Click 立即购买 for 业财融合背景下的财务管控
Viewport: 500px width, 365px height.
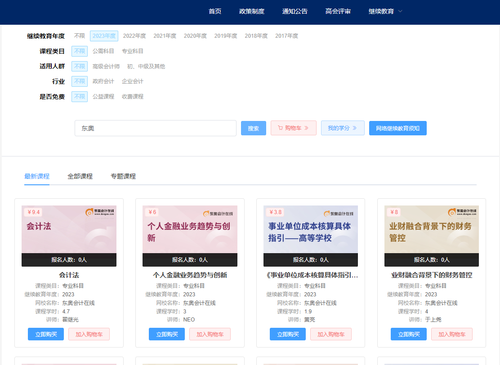coord(409,334)
